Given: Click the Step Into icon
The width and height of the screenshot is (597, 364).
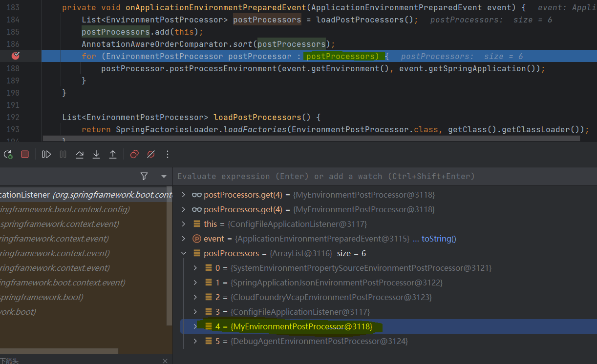Looking at the screenshot, I should coord(96,154).
